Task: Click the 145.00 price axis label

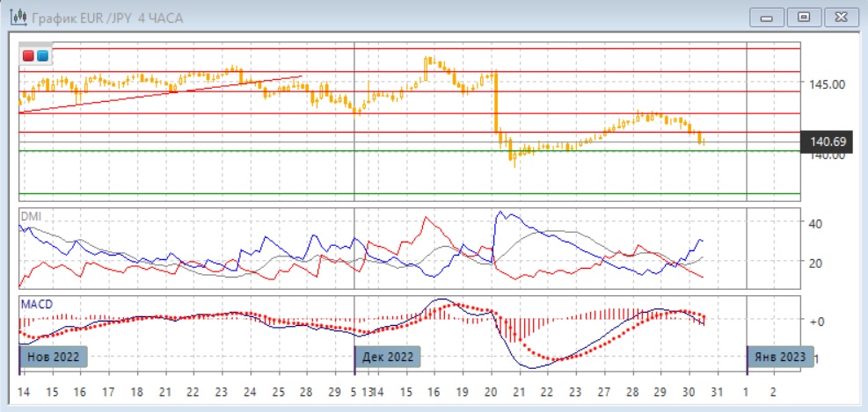Action: [827, 84]
